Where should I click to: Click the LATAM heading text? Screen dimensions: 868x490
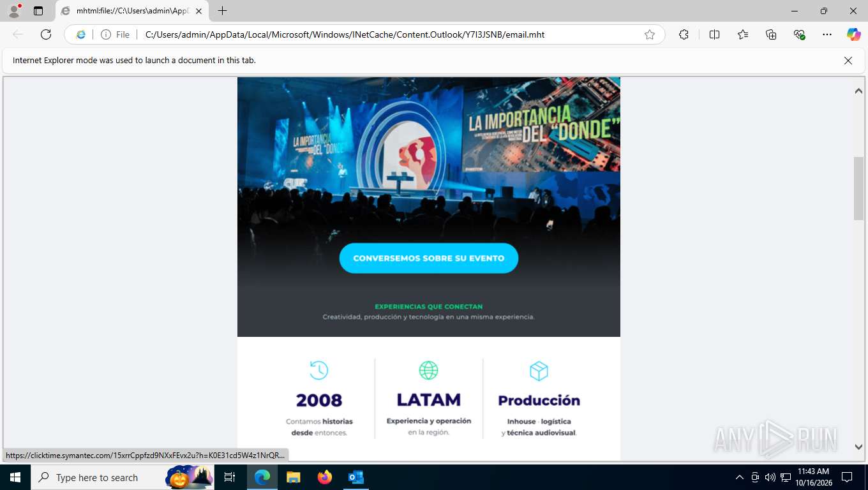(428, 400)
